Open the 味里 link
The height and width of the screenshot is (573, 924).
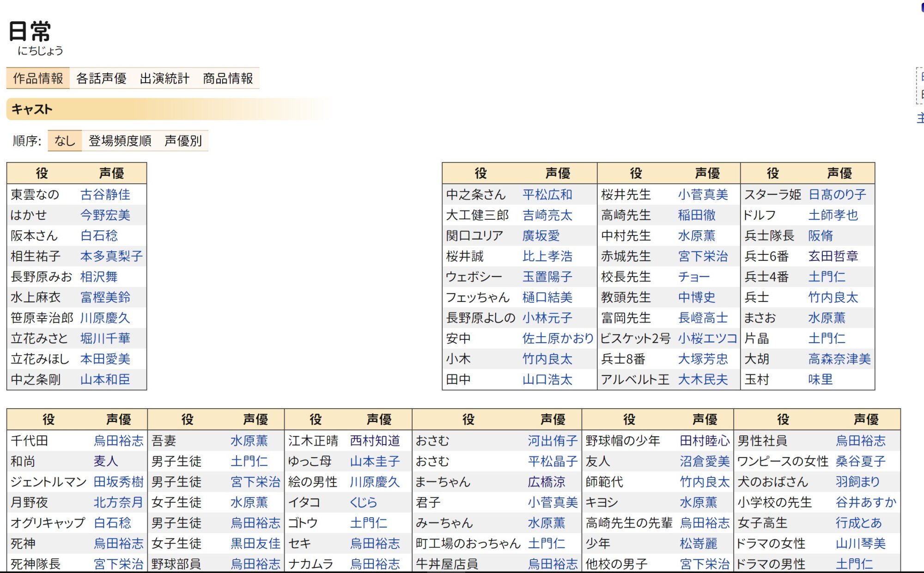point(821,380)
